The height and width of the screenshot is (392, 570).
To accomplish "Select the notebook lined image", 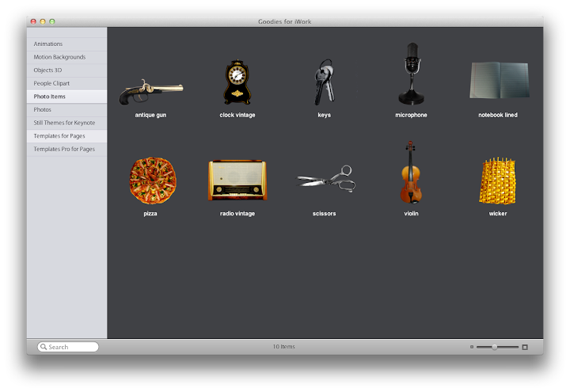I will [x=500, y=80].
